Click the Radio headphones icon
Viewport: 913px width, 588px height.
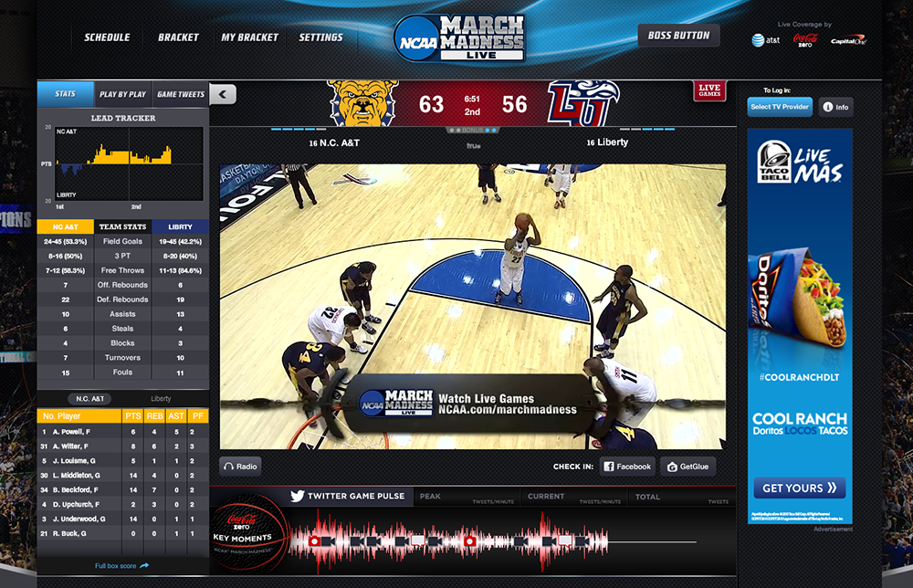click(x=229, y=467)
